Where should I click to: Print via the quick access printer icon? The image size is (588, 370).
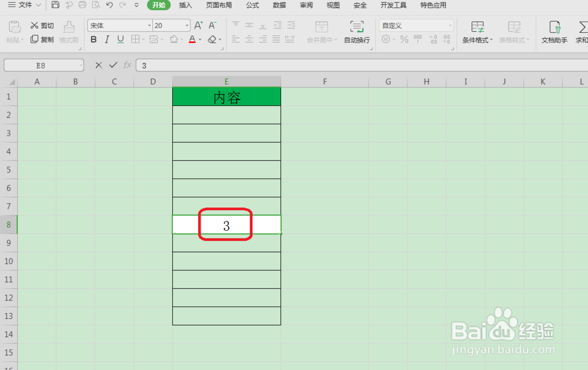(x=82, y=5)
